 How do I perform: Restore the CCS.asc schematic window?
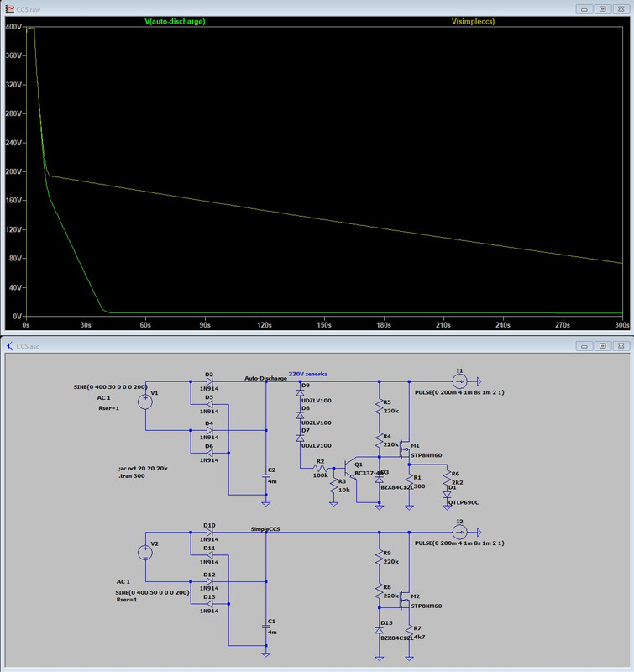point(603,346)
